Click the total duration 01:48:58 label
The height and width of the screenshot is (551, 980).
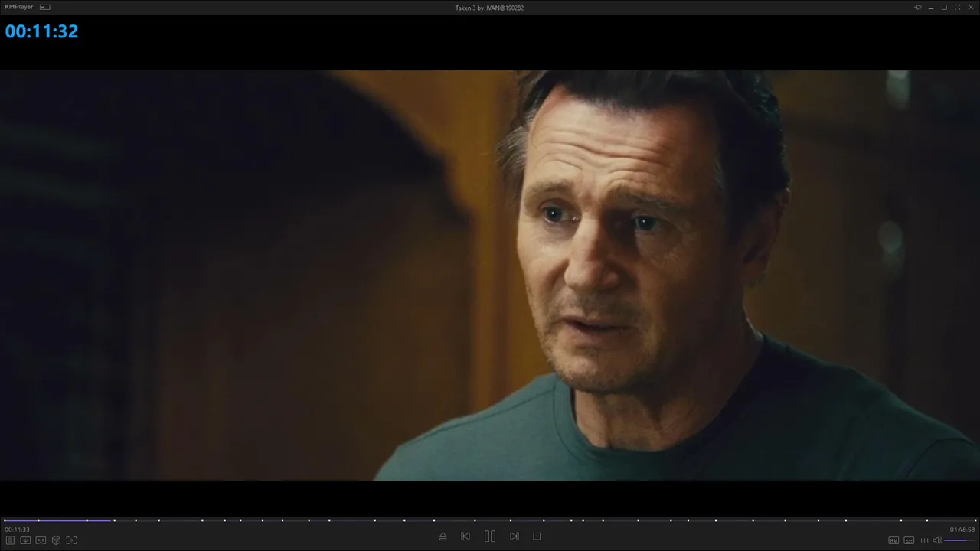pyautogui.click(x=962, y=530)
